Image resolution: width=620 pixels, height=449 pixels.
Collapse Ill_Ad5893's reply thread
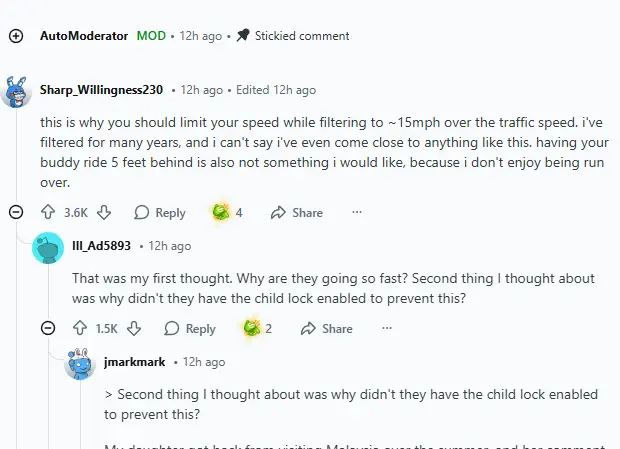click(48, 328)
